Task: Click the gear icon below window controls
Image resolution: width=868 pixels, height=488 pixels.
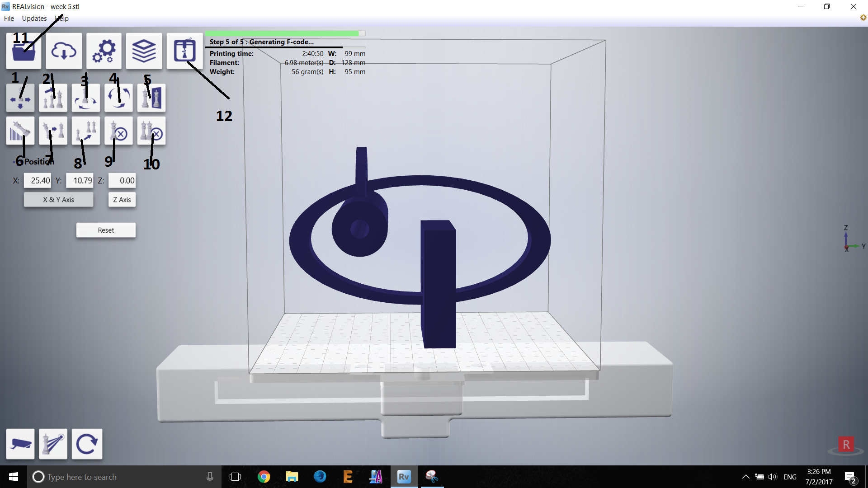Action: [x=863, y=18]
